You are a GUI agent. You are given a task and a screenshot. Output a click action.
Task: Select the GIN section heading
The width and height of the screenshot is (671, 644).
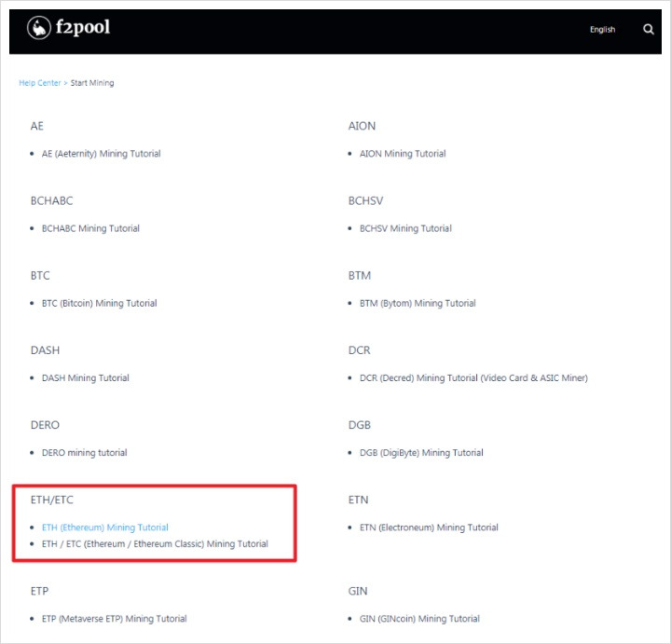[358, 592]
